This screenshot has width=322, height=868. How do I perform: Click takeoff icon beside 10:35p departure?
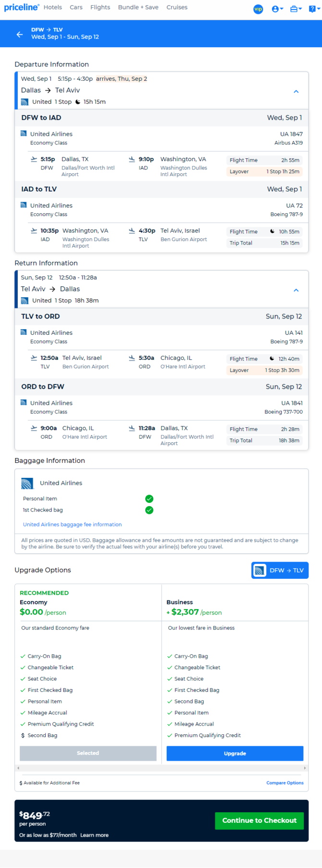[34, 230]
